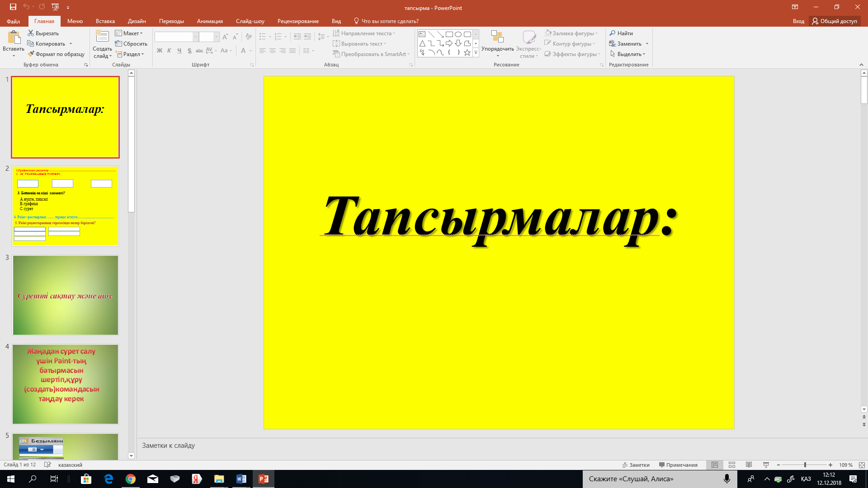The width and height of the screenshot is (868, 488).
Task: Click the Arrange (Упорядочить) icon
Action: click(497, 37)
